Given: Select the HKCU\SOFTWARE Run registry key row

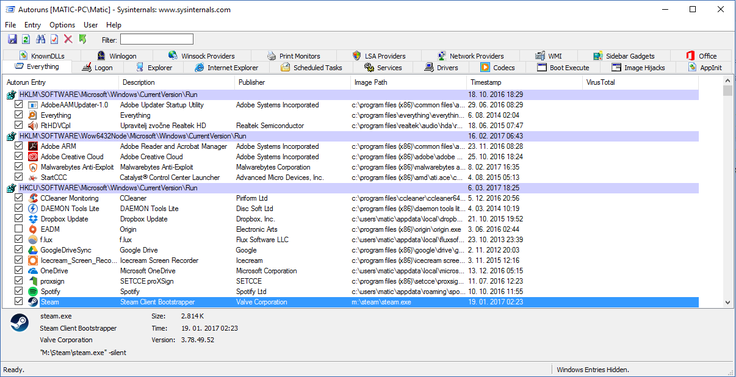Looking at the screenshot, I should [352, 188].
